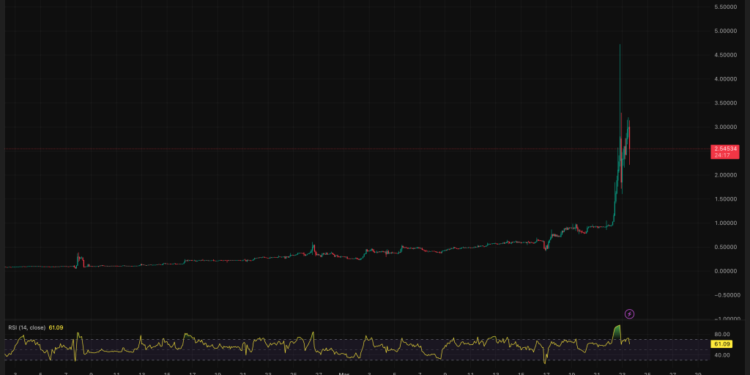The width and height of the screenshot is (750, 375).
Task: Click the yellow 61.09 value beside the RSI label
Action: pos(56,328)
